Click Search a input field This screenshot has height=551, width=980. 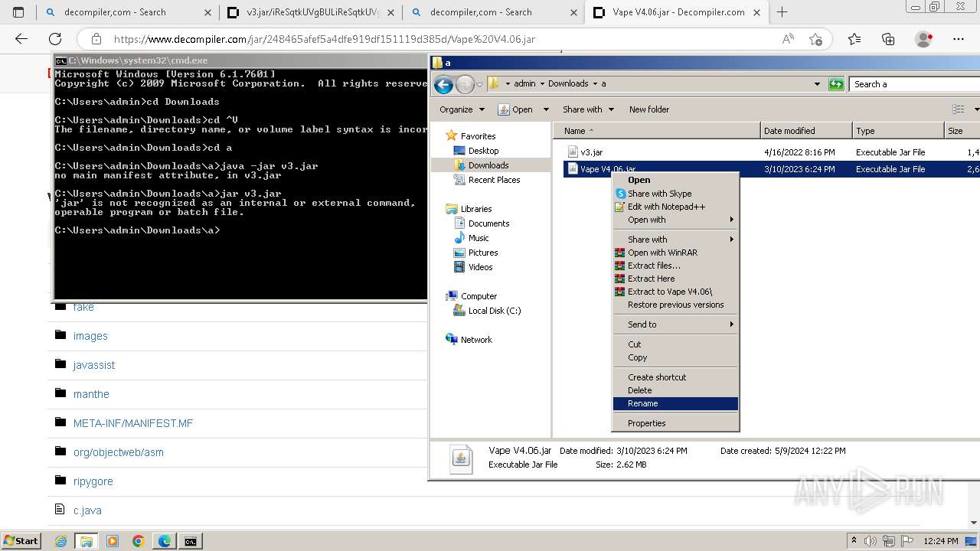[x=916, y=84]
